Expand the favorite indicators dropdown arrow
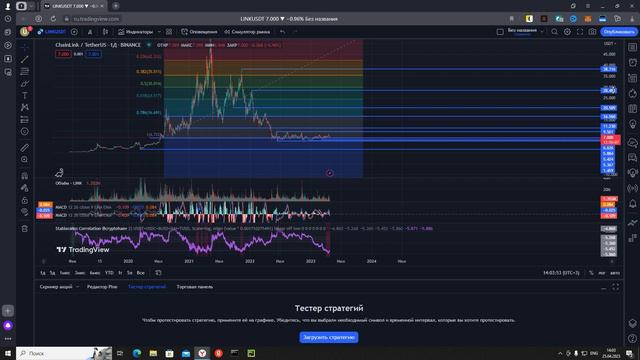Viewport: 640px width, 360px height. 159,31
